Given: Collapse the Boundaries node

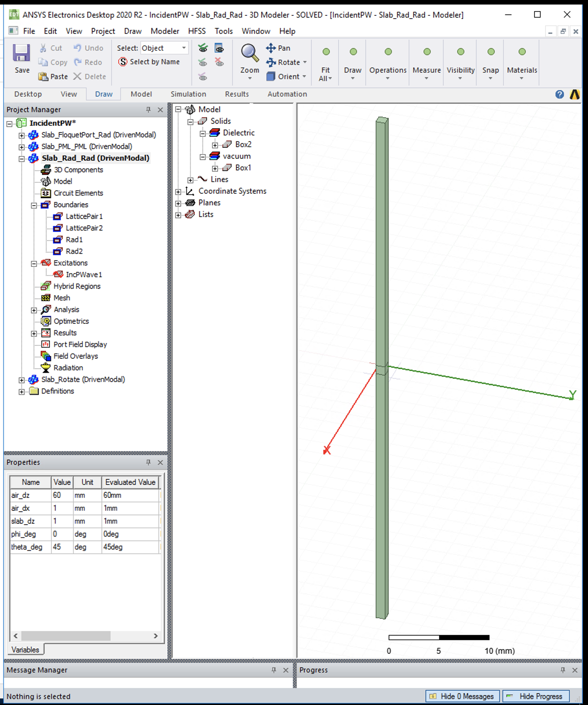Looking at the screenshot, I should (x=34, y=205).
